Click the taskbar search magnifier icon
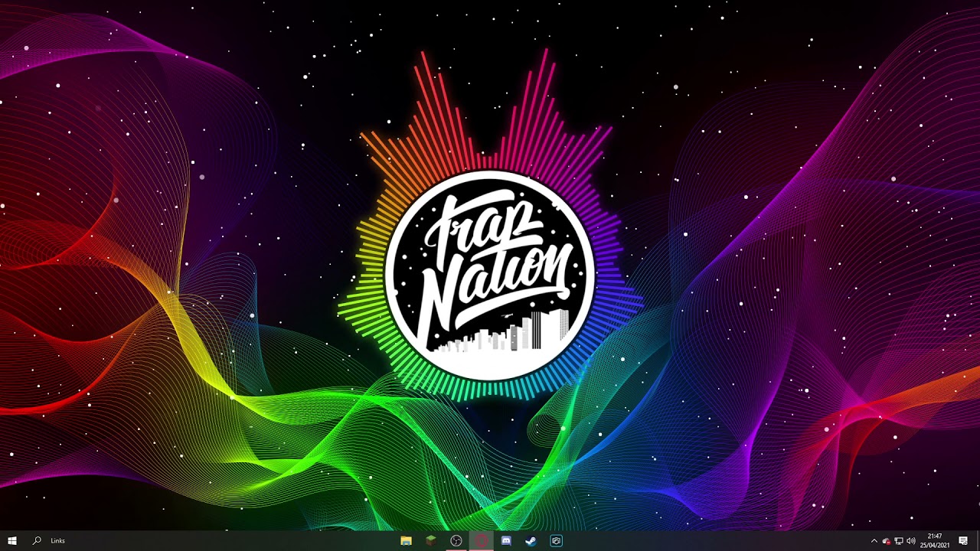This screenshot has width=980, height=551. [x=37, y=541]
